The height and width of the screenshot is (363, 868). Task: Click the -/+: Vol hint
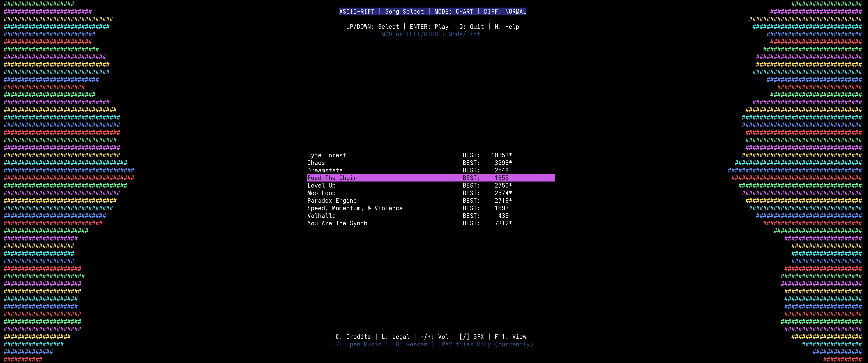point(434,337)
